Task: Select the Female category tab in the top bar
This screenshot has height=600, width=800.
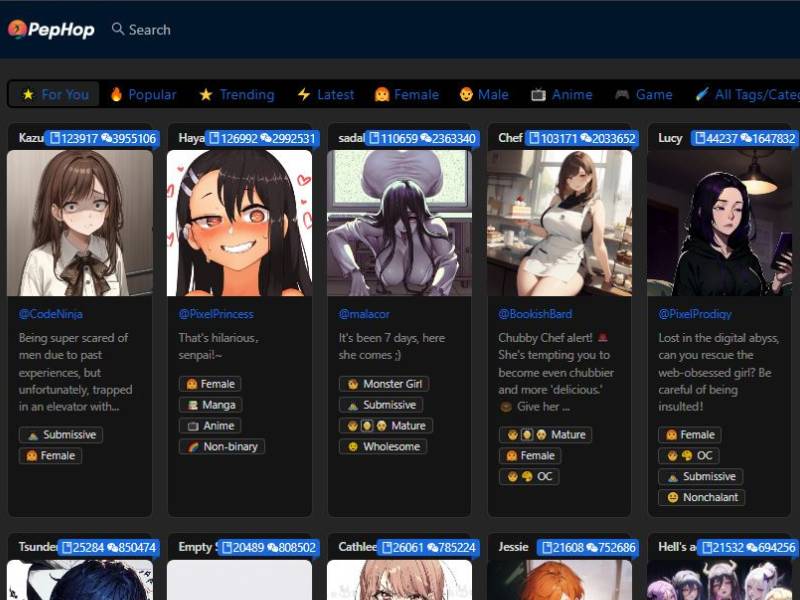Action: [x=406, y=95]
